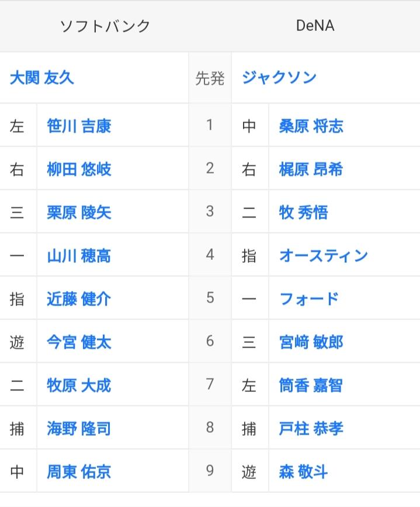Select 牧原 大成 in lineup
This screenshot has height=507, width=420.
point(79,386)
